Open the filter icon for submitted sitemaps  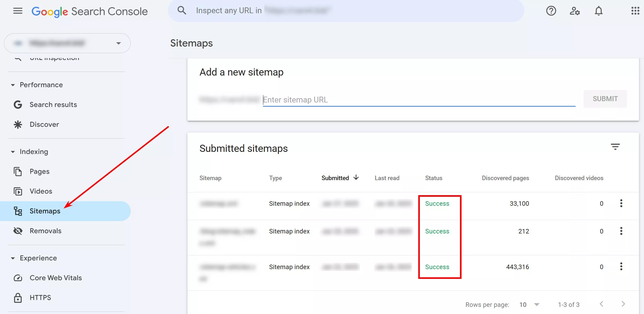(x=615, y=147)
